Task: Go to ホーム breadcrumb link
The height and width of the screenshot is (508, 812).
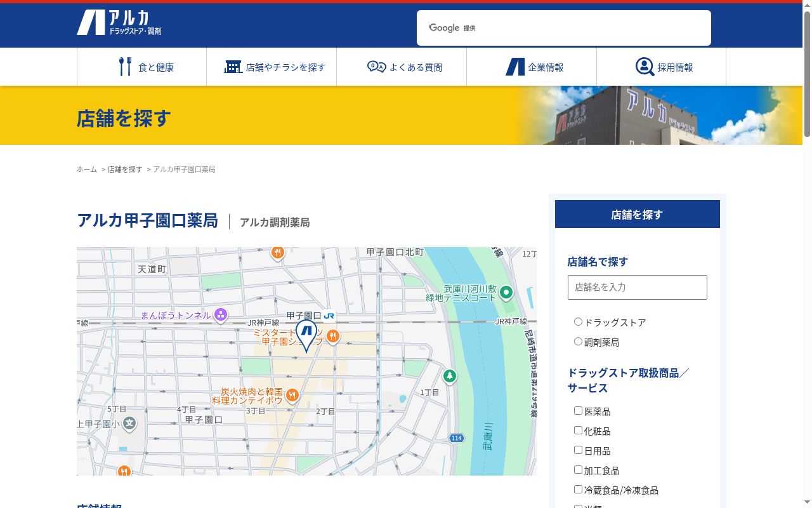Action: (87, 170)
